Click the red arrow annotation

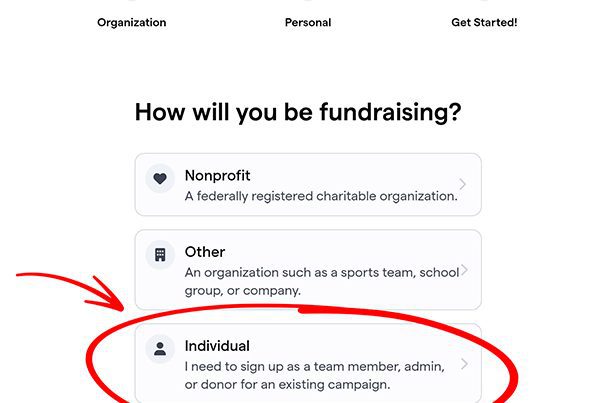click(x=73, y=291)
